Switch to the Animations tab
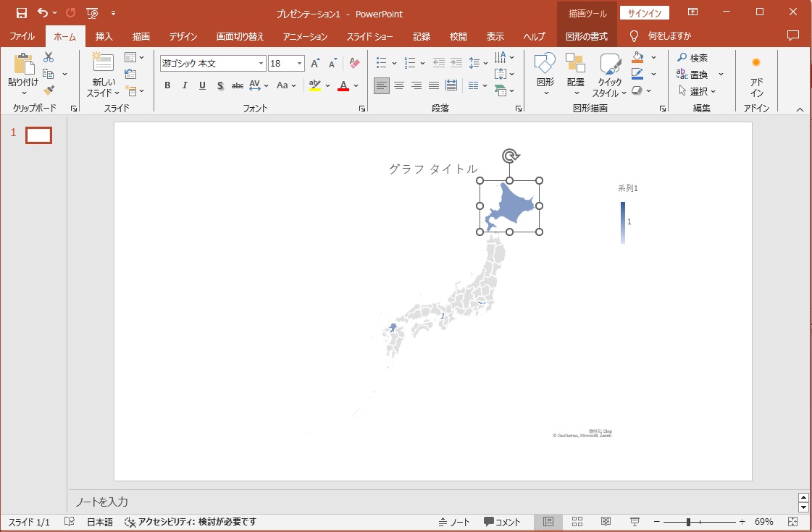812x532 pixels. tap(305, 36)
